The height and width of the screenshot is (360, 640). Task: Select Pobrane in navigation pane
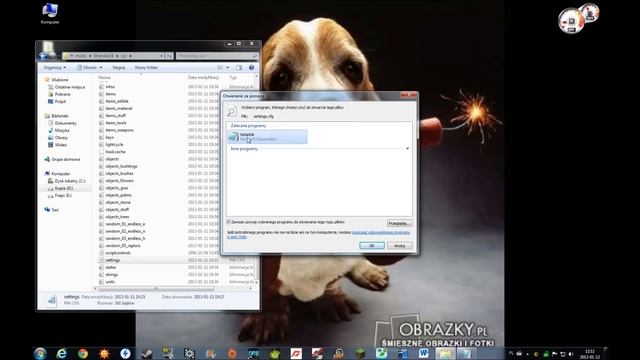pyautogui.click(x=62, y=94)
